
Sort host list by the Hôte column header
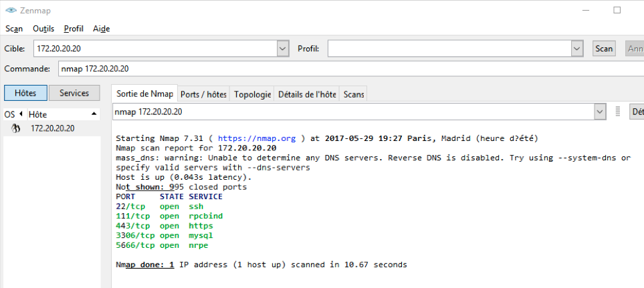point(60,114)
